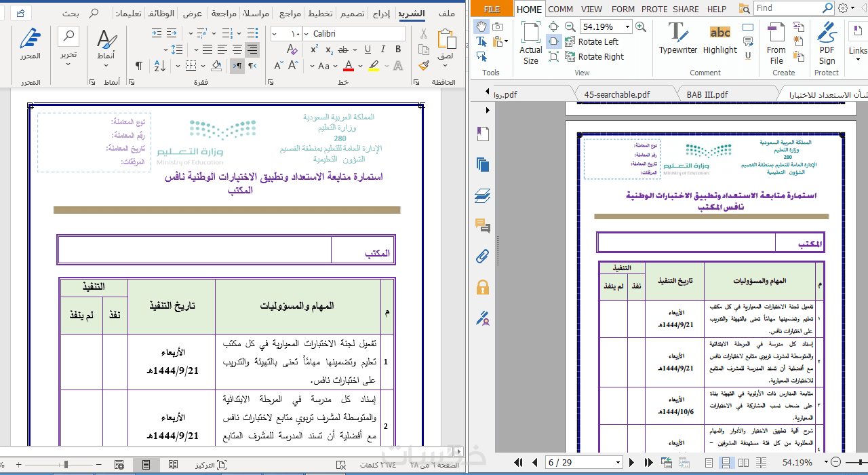
Task: Select the Hand tool in Foxit
Action: point(481,26)
